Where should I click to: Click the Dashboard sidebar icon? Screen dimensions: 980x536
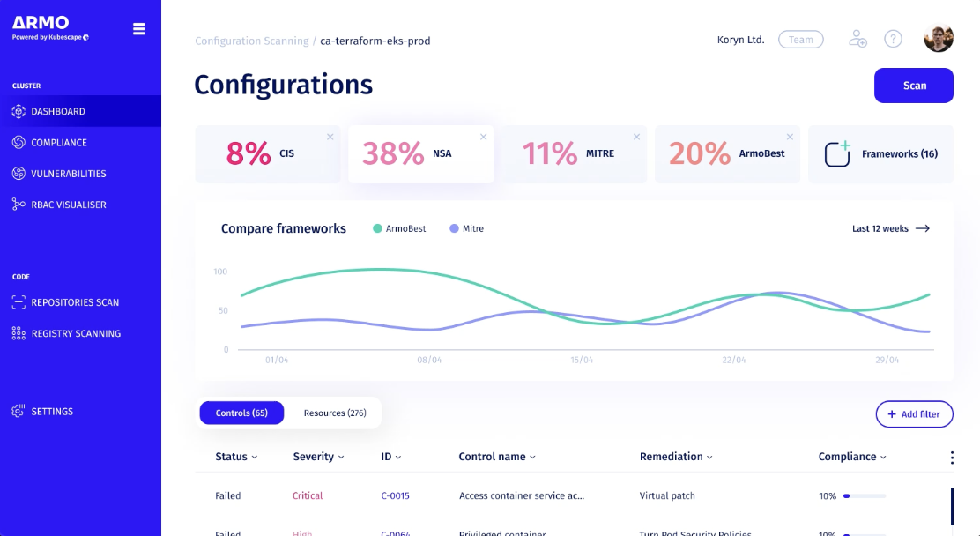[19, 111]
